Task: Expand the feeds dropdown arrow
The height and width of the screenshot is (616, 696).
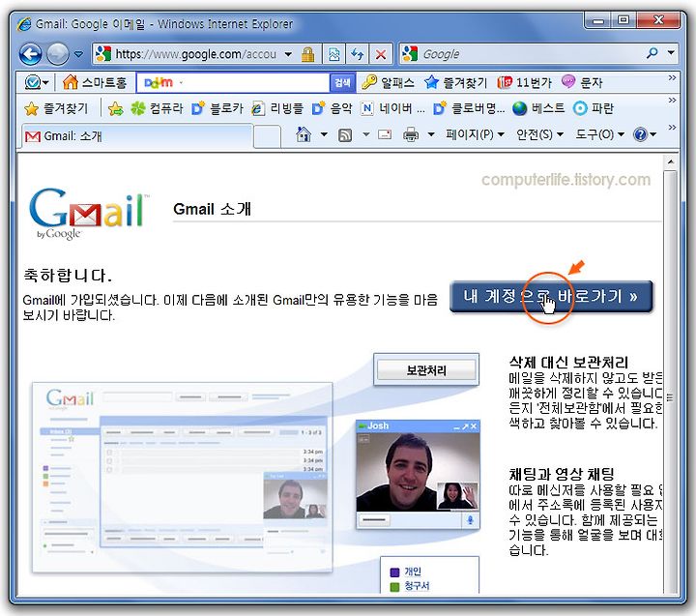Action: (365, 134)
